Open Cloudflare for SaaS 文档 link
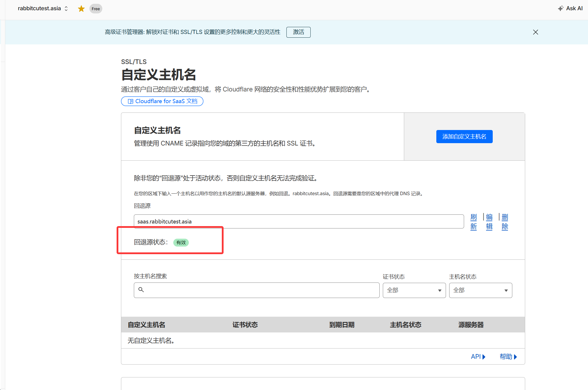The height and width of the screenshot is (390, 588). click(x=162, y=101)
